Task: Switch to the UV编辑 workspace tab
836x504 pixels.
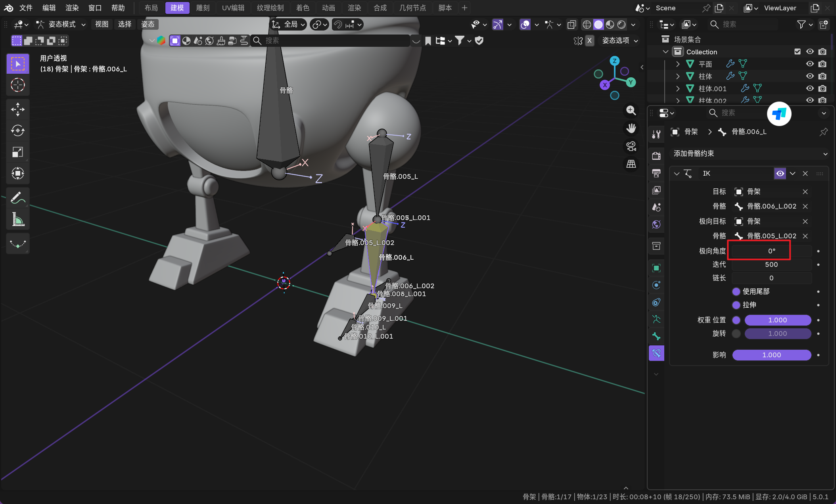Action: click(x=233, y=8)
